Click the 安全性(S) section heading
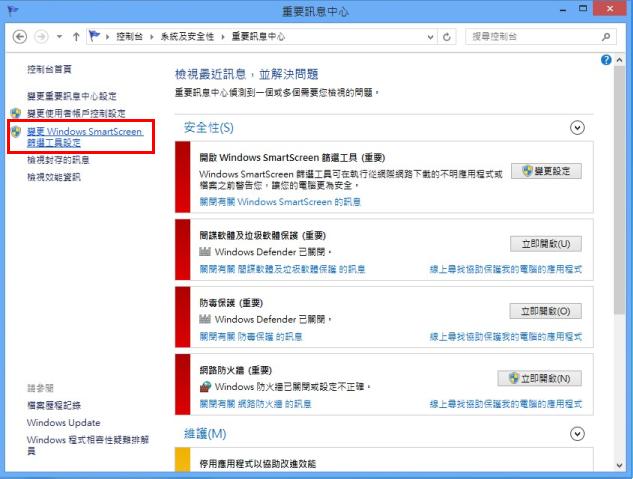Image resolution: width=633 pixels, height=479 pixels. pos(209,128)
